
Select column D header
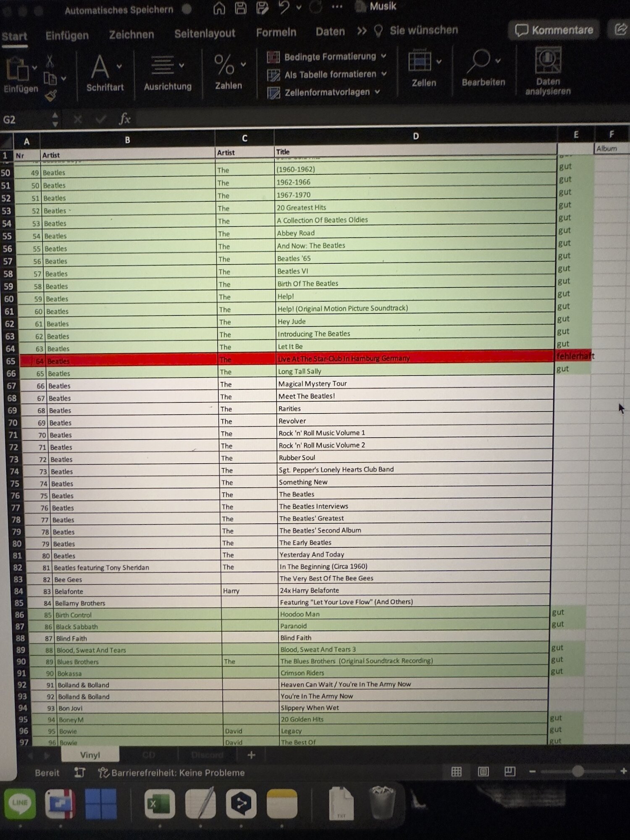click(x=415, y=136)
